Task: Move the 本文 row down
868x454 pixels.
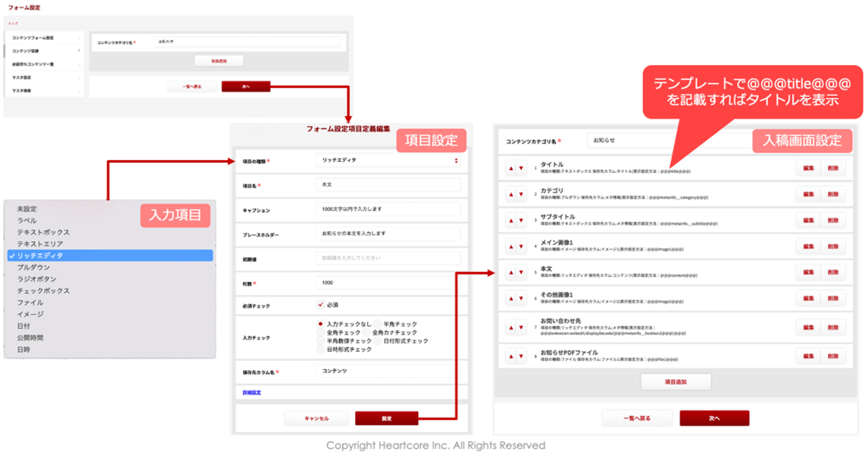Action: coord(521,272)
